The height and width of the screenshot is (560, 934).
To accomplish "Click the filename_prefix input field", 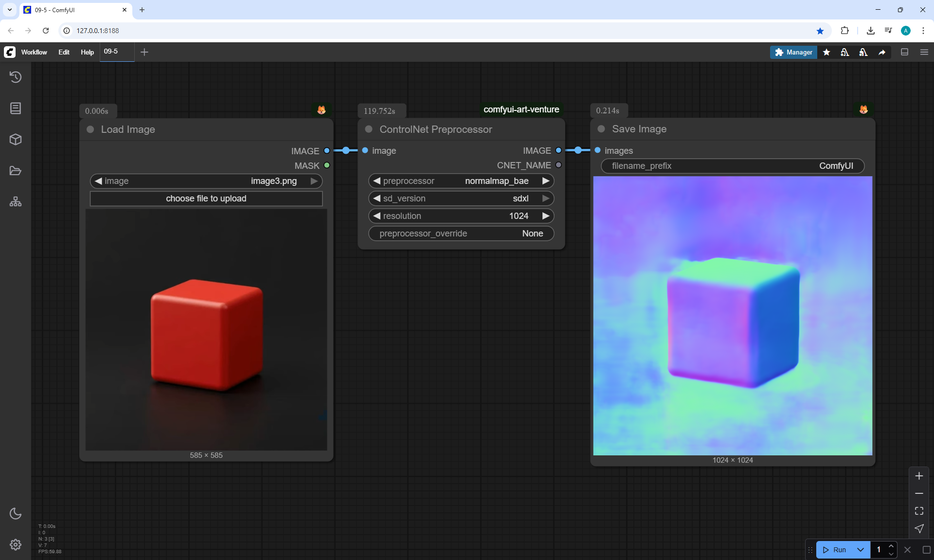I will pos(732,166).
